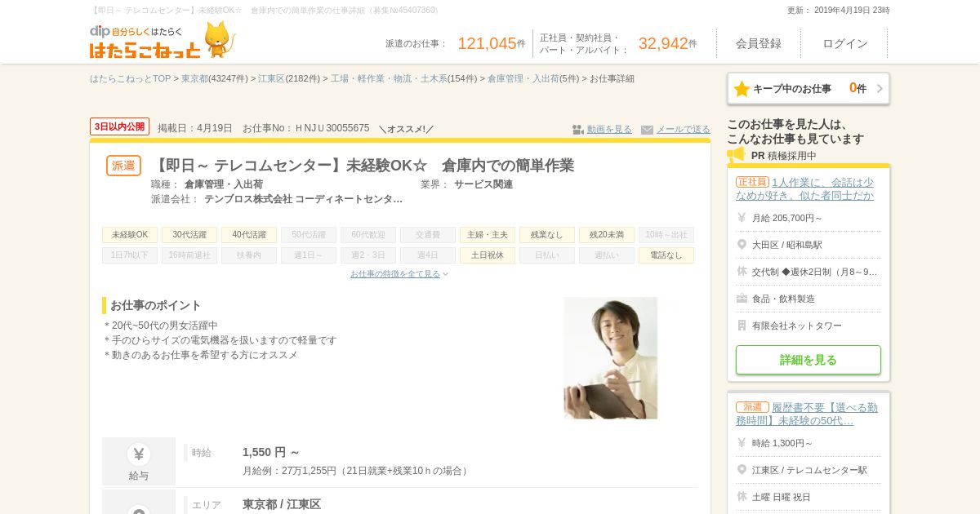Open 工場・軽作業・物流・土木系 breadcrumb

click(389, 79)
